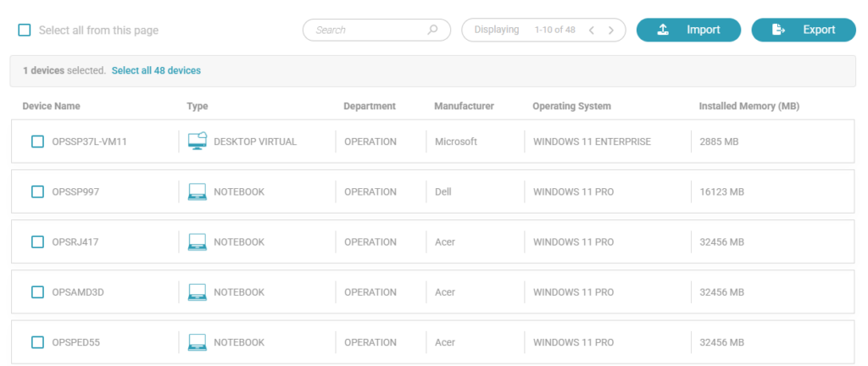Click the Operating System column header

(x=571, y=106)
